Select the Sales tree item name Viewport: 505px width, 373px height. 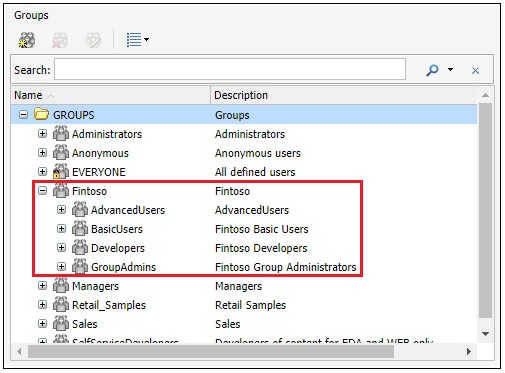(85, 324)
